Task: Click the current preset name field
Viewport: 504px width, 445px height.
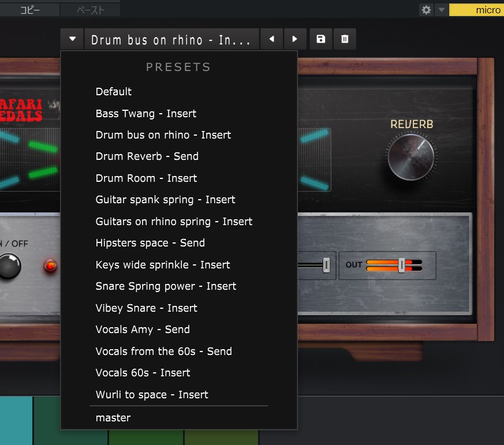Action: 171,40
